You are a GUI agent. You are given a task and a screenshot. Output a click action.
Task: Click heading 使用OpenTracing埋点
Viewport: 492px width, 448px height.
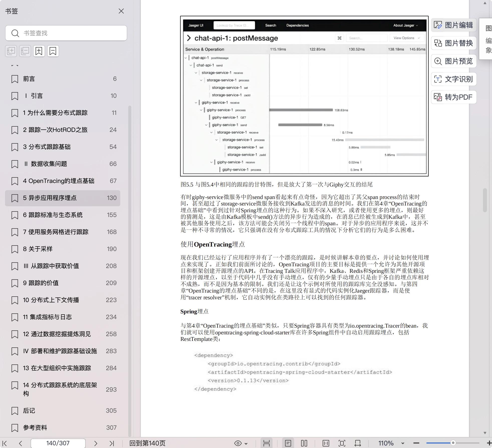tap(213, 245)
